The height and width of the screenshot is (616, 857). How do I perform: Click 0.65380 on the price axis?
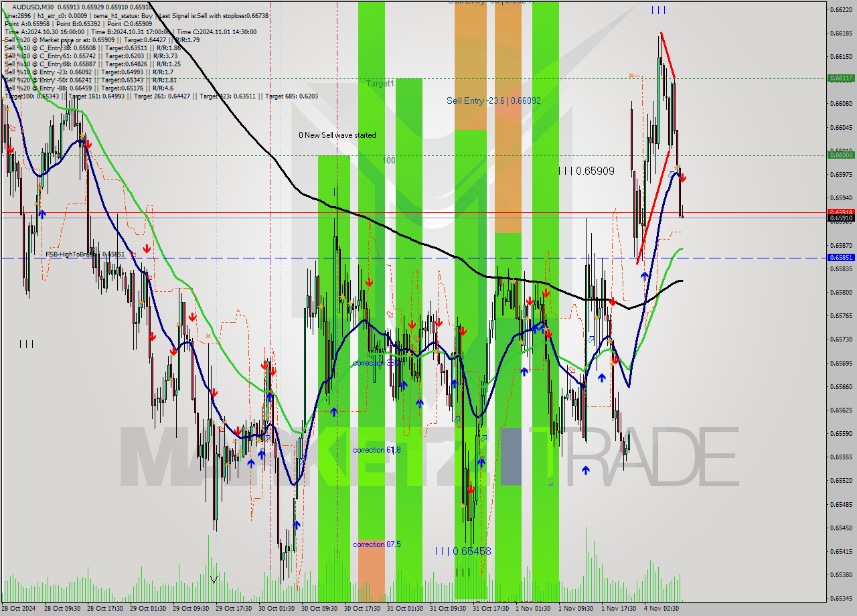(x=841, y=574)
